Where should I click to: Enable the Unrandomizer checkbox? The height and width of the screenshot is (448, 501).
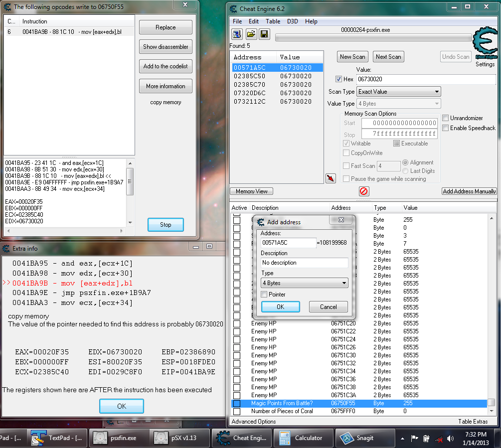click(446, 118)
